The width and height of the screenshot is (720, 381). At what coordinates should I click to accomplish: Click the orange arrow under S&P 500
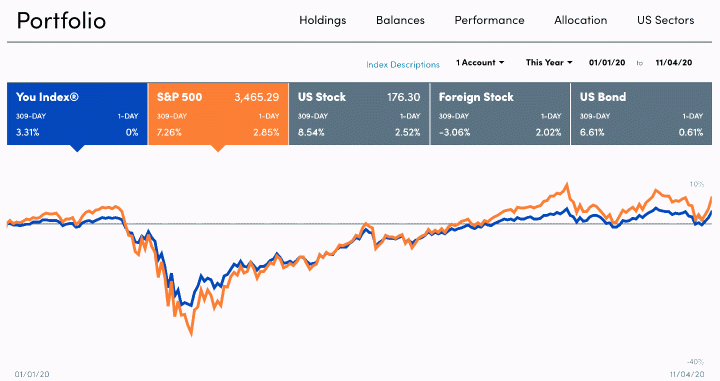[219, 148]
